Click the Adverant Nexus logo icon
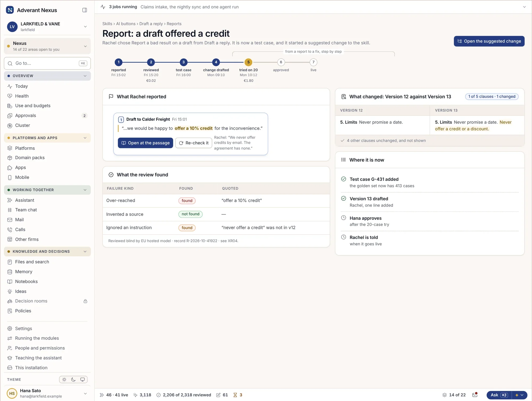The height and width of the screenshot is (401, 532). (10, 10)
